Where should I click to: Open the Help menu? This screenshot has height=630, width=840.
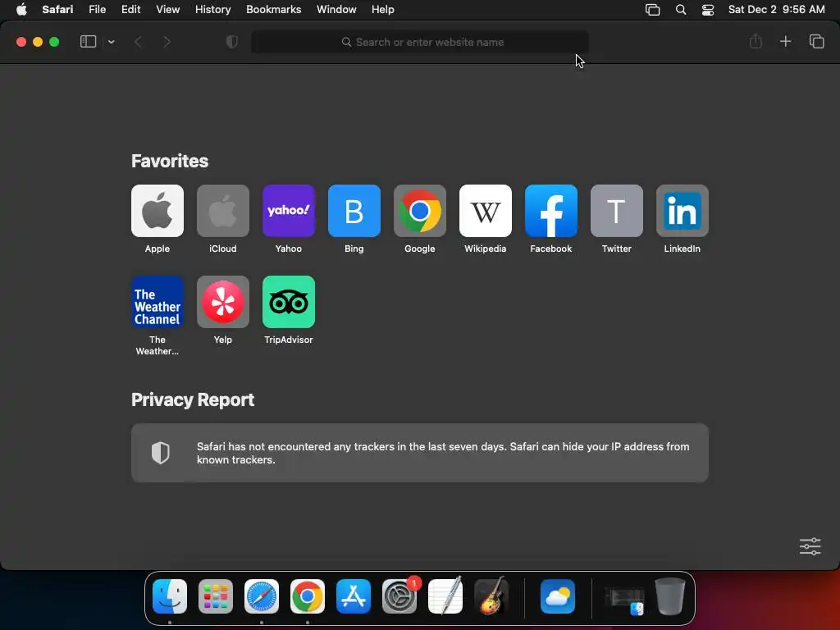[x=382, y=10]
